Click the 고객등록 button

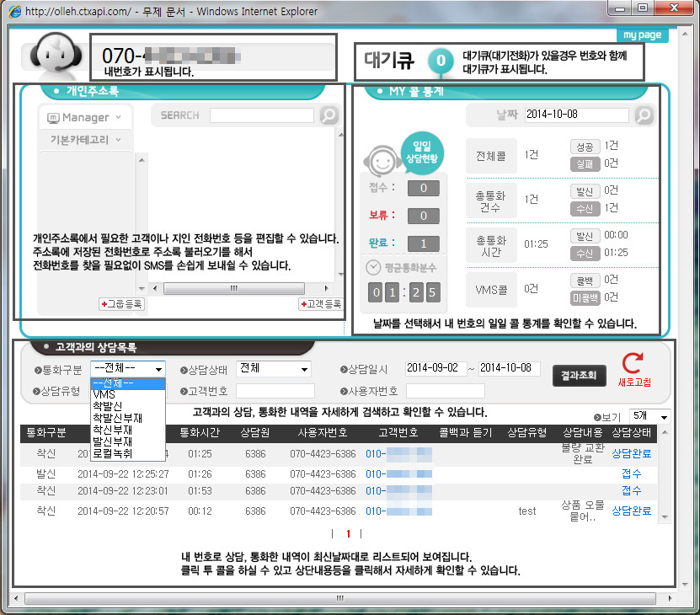click(320, 304)
